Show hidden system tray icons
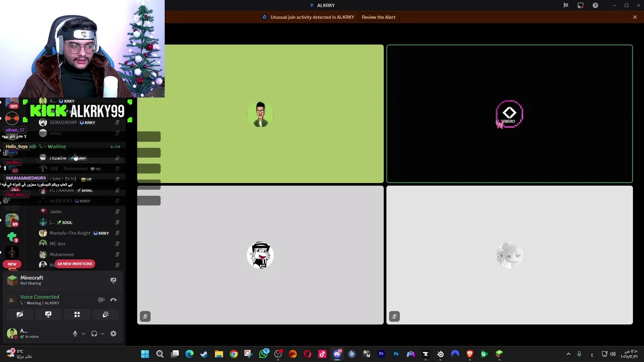644x362 pixels. point(569,354)
